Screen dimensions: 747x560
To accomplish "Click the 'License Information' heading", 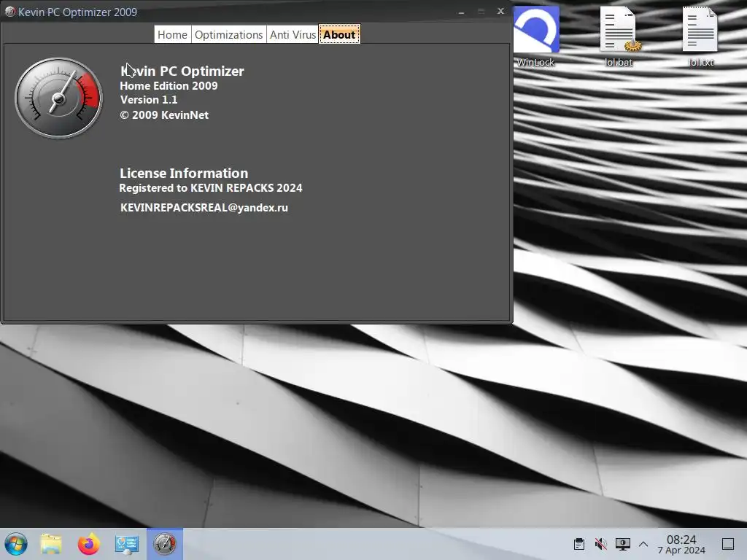I will click(x=184, y=173).
